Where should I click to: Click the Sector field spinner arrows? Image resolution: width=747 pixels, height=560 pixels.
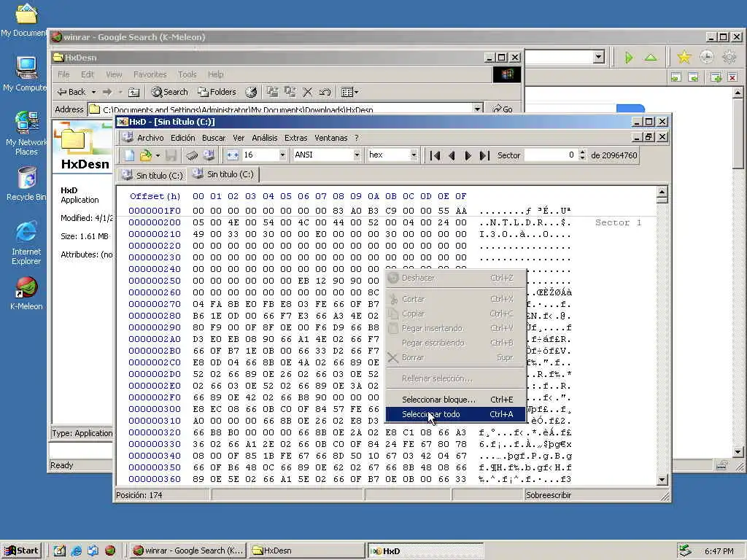click(x=582, y=155)
